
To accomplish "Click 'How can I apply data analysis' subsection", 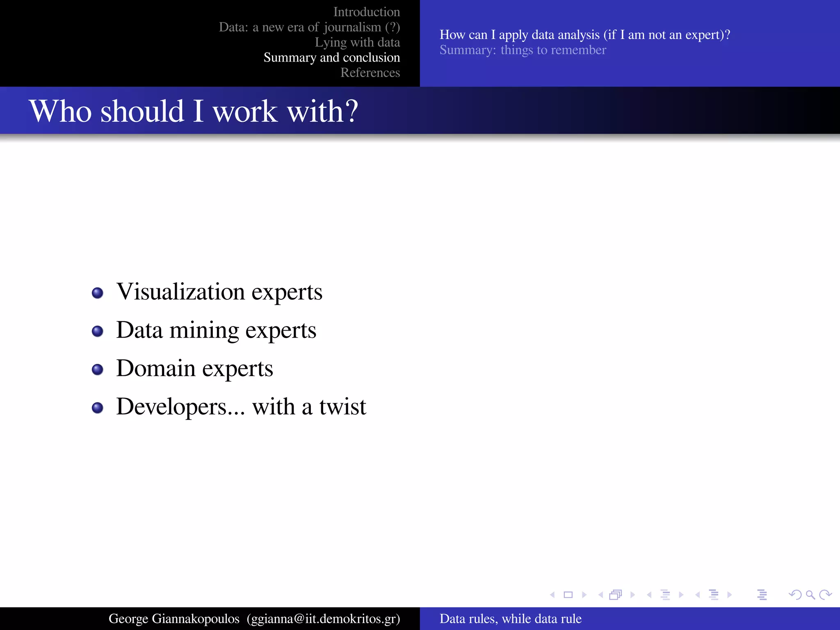I will point(584,35).
